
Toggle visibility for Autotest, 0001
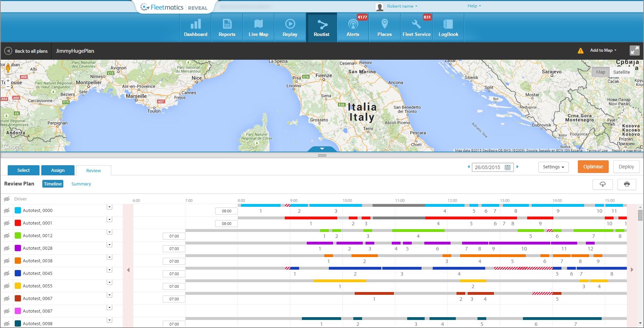click(7, 223)
